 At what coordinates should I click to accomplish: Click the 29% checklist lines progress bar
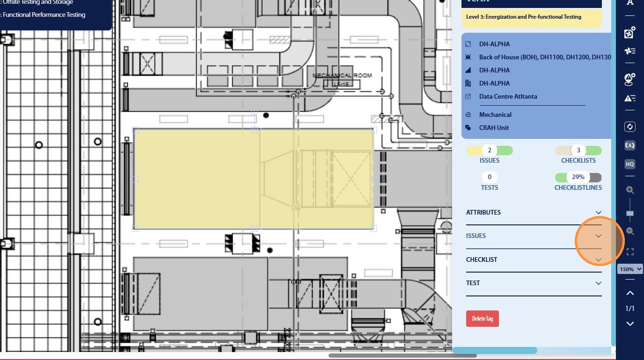[x=578, y=178]
